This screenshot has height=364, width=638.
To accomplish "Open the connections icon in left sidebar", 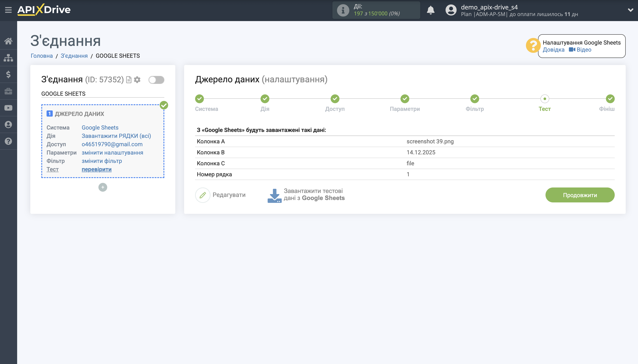I will coord(8,58).
